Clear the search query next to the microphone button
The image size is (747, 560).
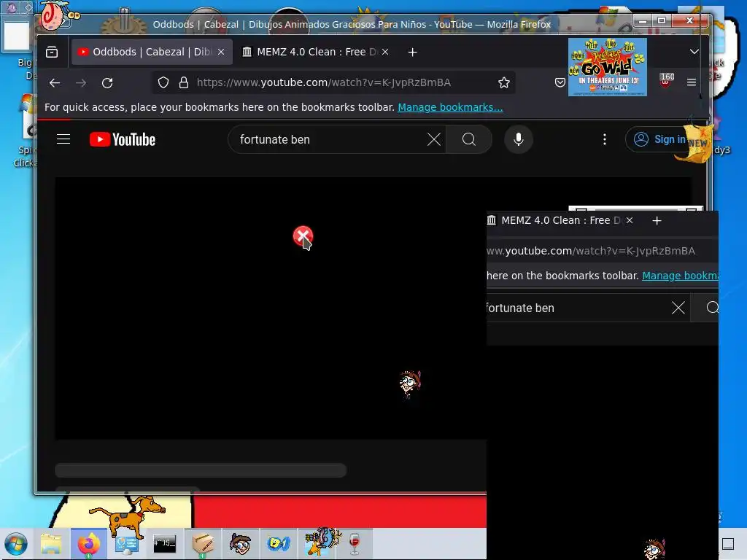tap(434, 139)
